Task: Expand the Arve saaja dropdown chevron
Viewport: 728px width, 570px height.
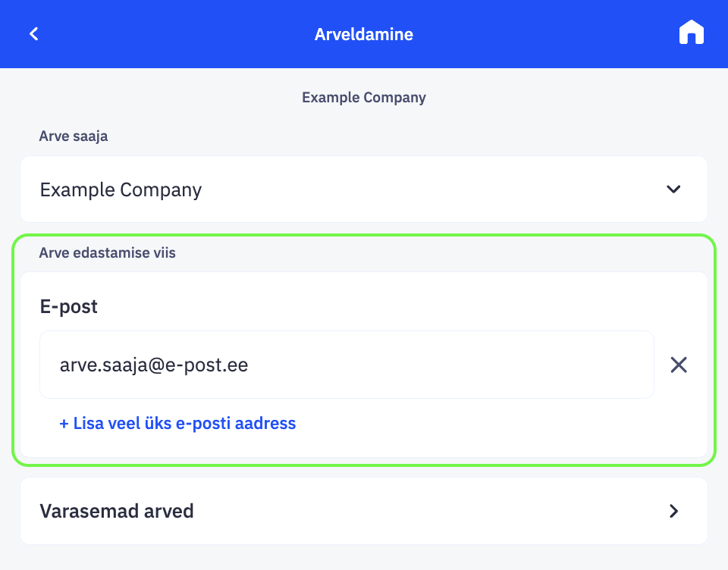Action: pos(673,189)
